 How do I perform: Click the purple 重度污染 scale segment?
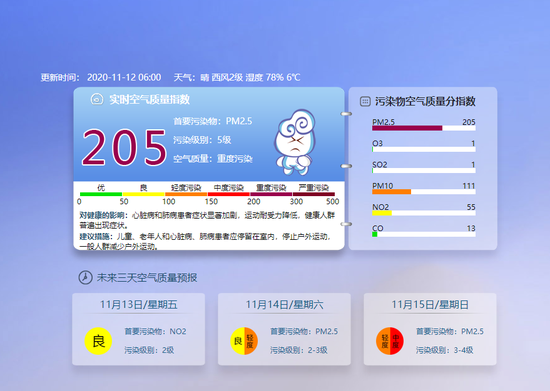tap(271, 194)
